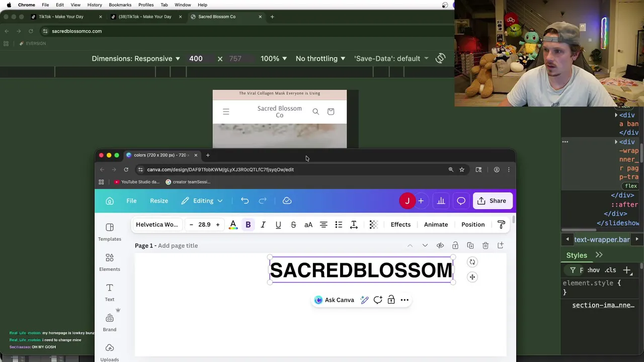
Task: Open the Canva File menu
Action: point(131,201)
